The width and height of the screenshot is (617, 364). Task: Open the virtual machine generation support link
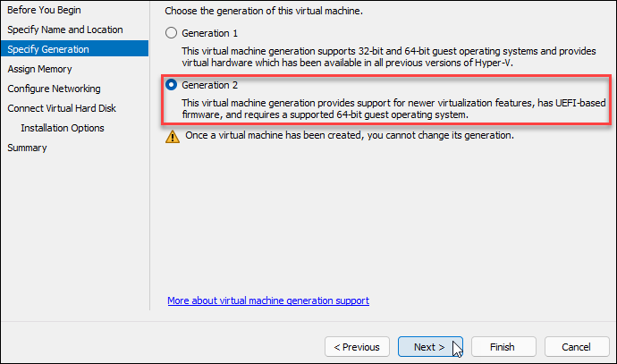click(x=268, y=301)
